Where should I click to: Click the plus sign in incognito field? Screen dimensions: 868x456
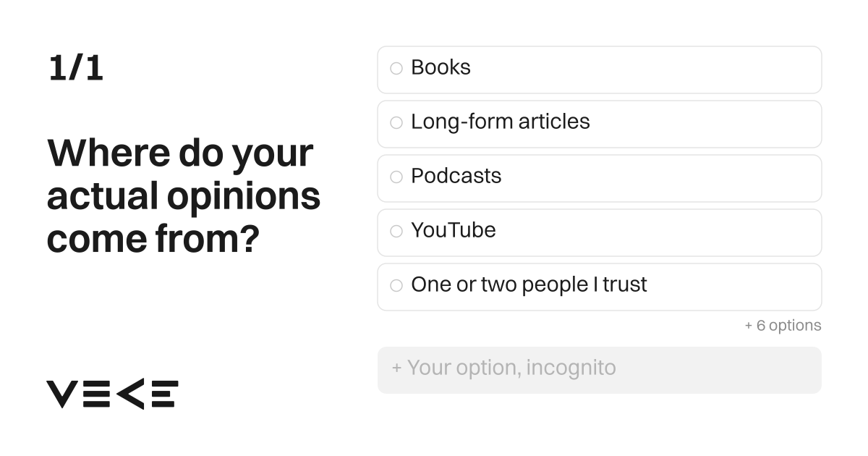click(x=396, y=368)
